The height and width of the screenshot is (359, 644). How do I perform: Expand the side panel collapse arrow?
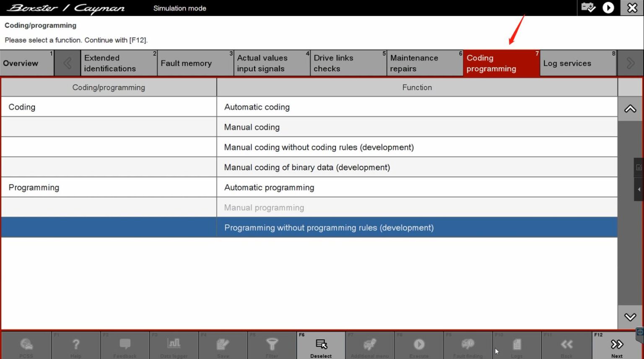639,190
